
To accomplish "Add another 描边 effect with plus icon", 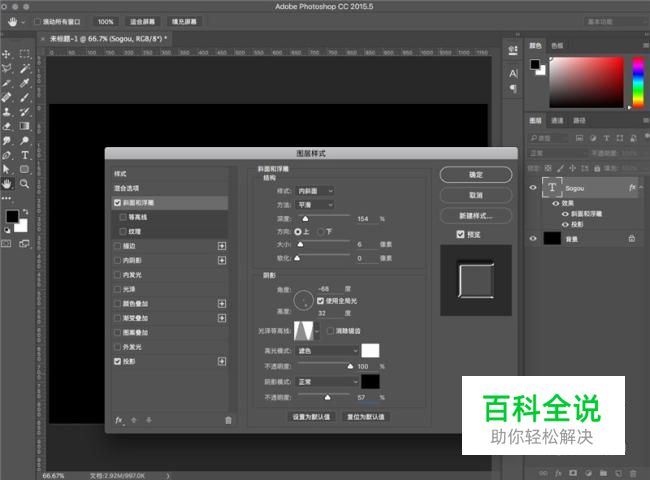I will click(x=222, y=245).
